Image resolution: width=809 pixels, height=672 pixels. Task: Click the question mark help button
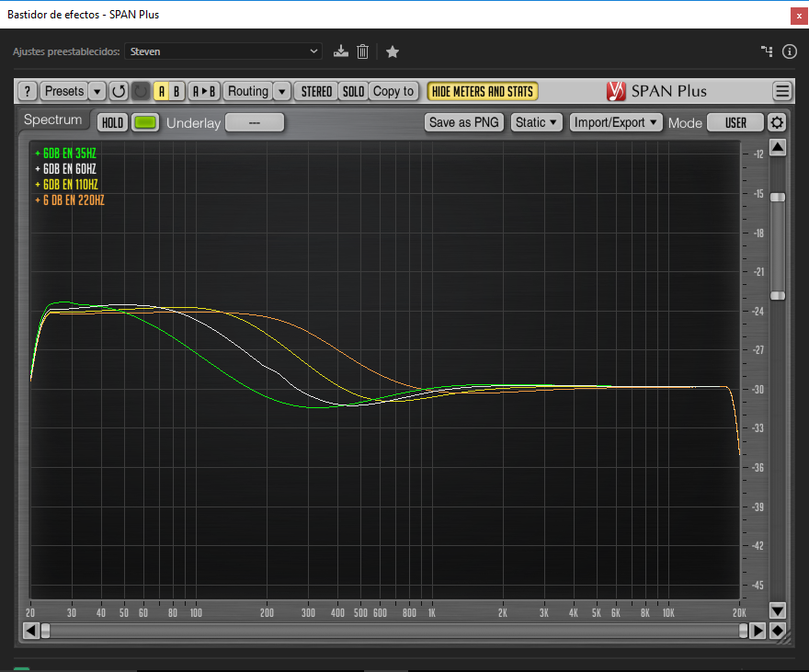click(28, 91)
